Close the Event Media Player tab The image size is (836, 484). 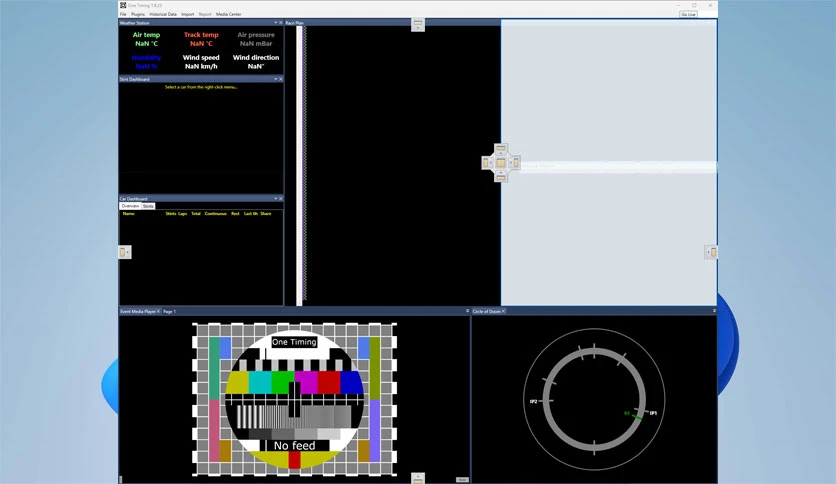point(158,311)
